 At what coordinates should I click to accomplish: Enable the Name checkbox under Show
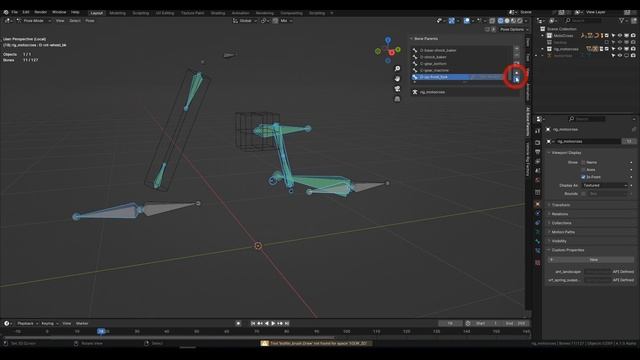click(x=583, y=162)
